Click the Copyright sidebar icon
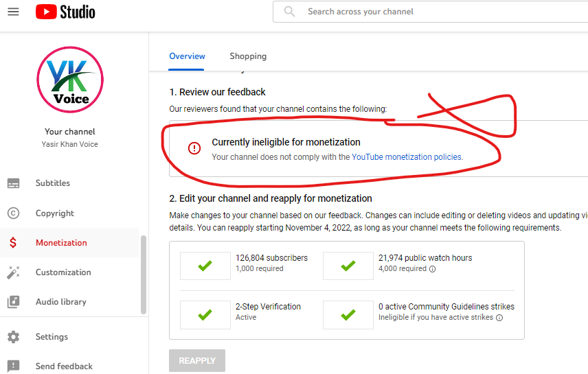This screenshot has height=374, width=588. tap(13, 213)
